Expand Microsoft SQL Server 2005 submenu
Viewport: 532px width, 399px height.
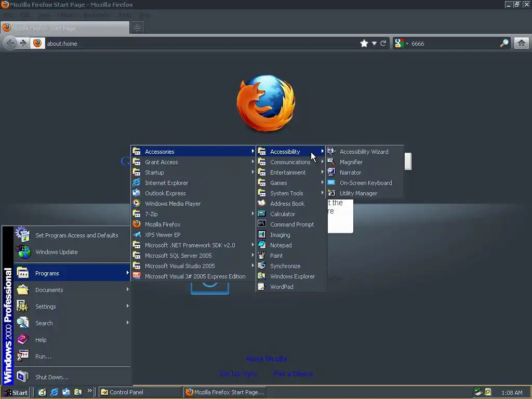tap(193, 256)
